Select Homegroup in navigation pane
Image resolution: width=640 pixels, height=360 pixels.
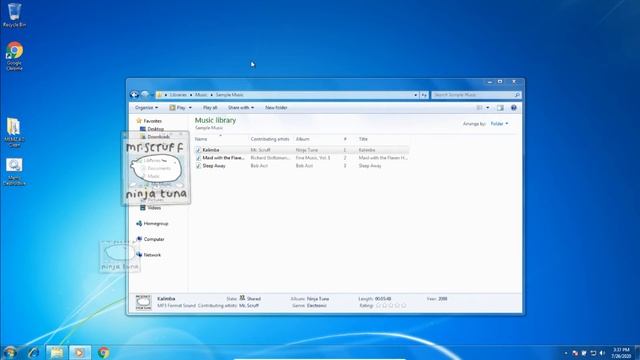pos(156,224)
